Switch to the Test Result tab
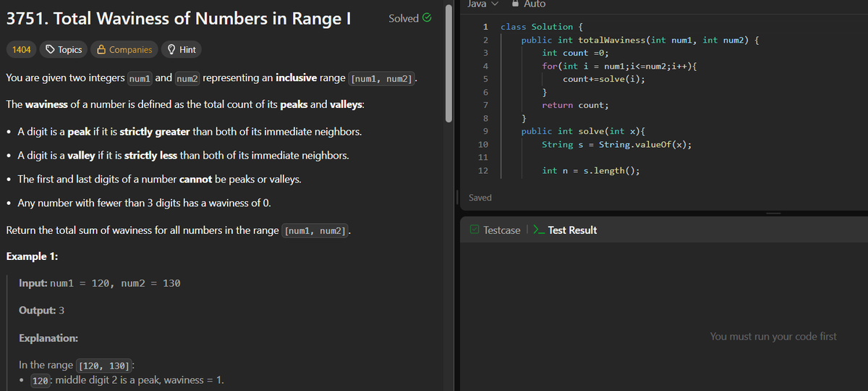The width and height of the screenshot is (868, 391). (x=565, y=230)
